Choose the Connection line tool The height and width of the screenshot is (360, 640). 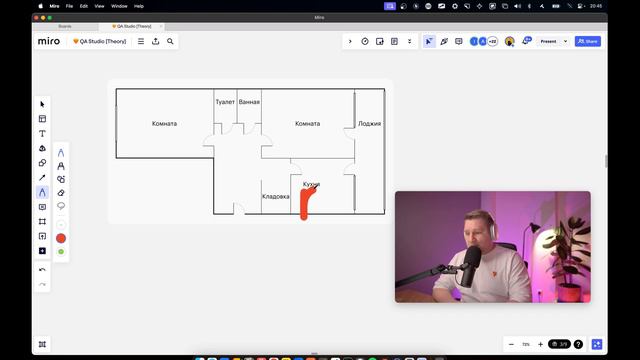click(42, 178)
